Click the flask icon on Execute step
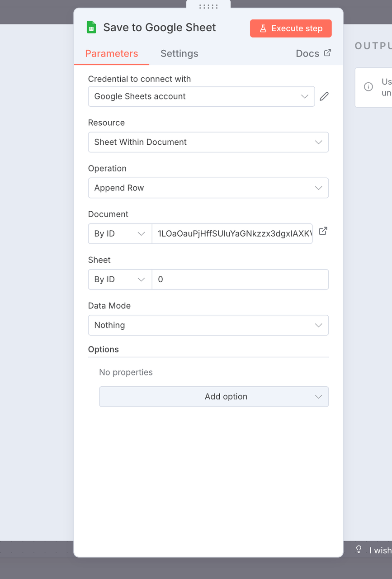The image size is (392, 579). point(263,28)
